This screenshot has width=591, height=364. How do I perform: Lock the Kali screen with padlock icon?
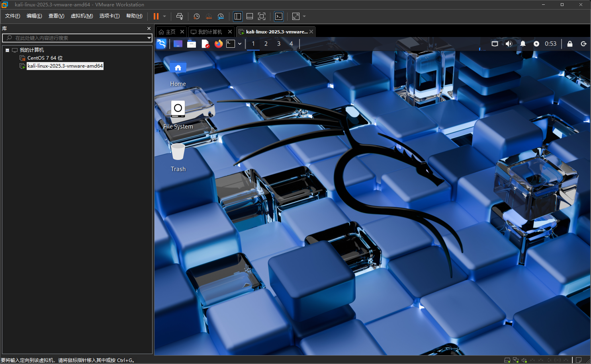570,44
